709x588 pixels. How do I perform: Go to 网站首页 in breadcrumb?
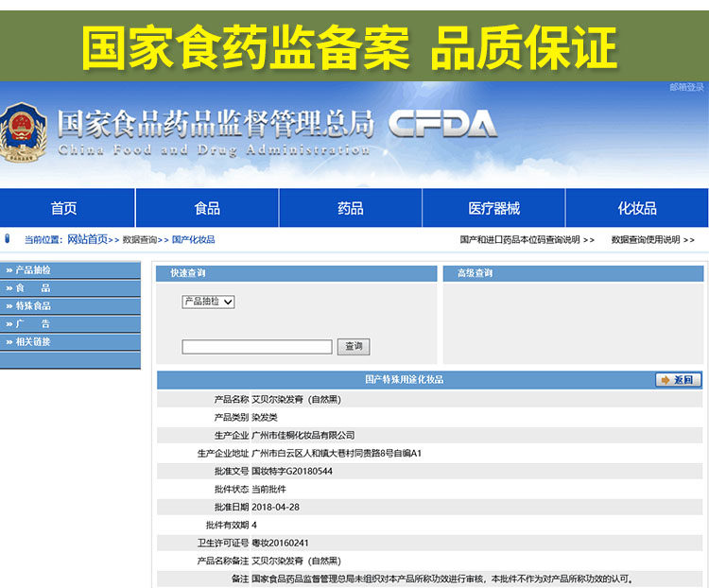pyautogui.click(x=88, y=239)
